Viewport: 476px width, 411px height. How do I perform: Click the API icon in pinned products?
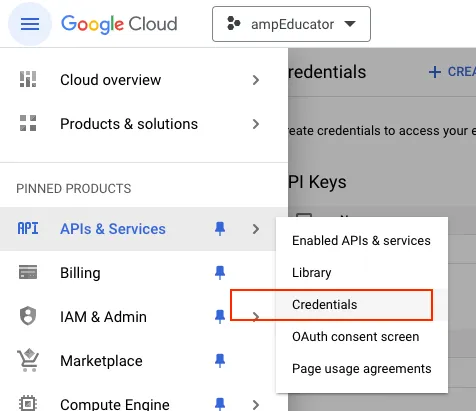[x=28, y=229]
